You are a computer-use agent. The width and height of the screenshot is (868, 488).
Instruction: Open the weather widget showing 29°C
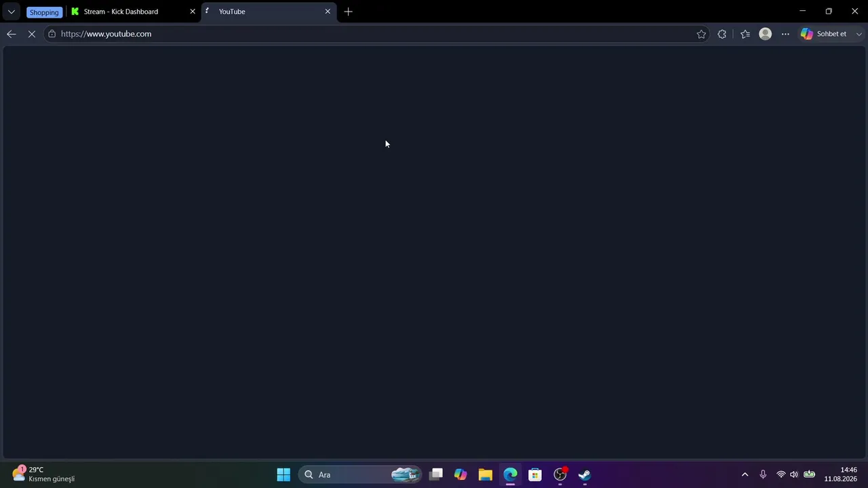[x=43, y=474]
